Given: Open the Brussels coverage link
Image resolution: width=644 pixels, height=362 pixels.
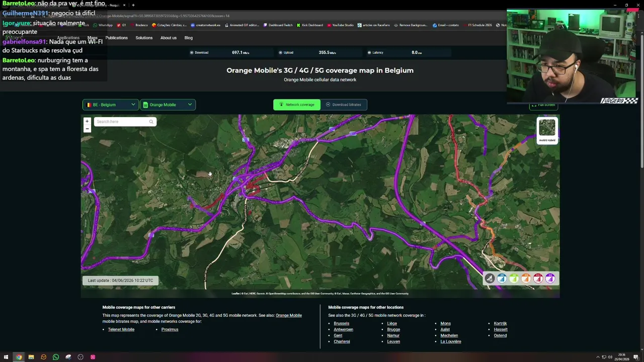Looking at the screenshot, I should pyautogui.click(x=341, y=323).
